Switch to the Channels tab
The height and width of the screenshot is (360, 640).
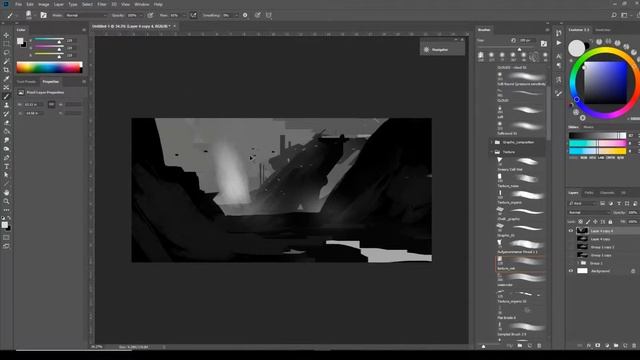point(607,193)
